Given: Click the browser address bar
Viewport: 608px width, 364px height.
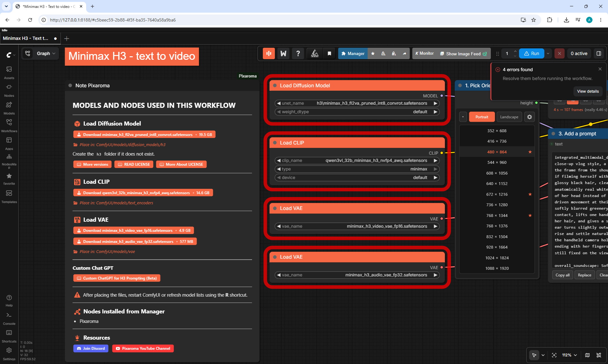Looking at the screenshot, I should coord(279,20).
